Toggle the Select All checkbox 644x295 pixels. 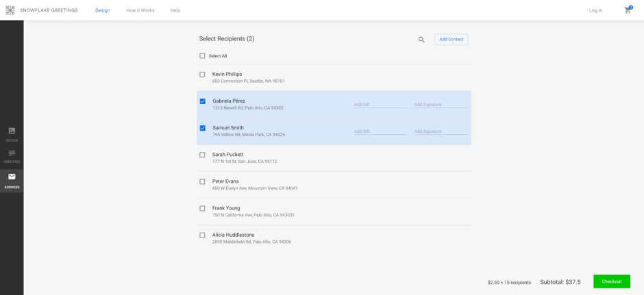202,56
